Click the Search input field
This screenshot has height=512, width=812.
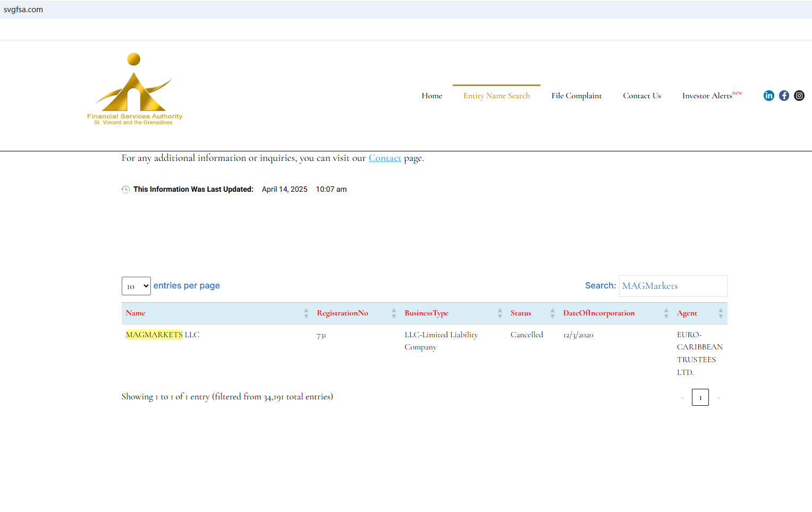tap(673, 286)
